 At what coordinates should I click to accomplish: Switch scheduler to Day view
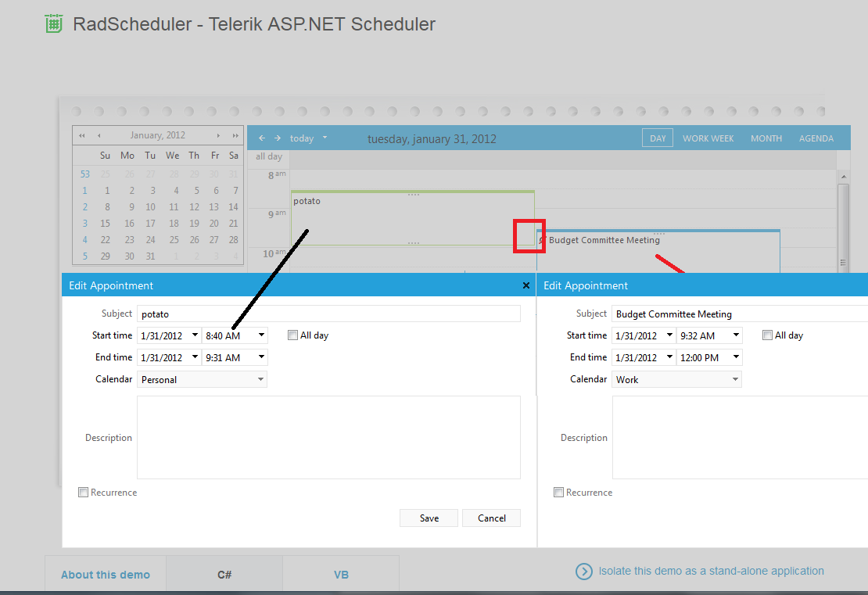(658, 138)
